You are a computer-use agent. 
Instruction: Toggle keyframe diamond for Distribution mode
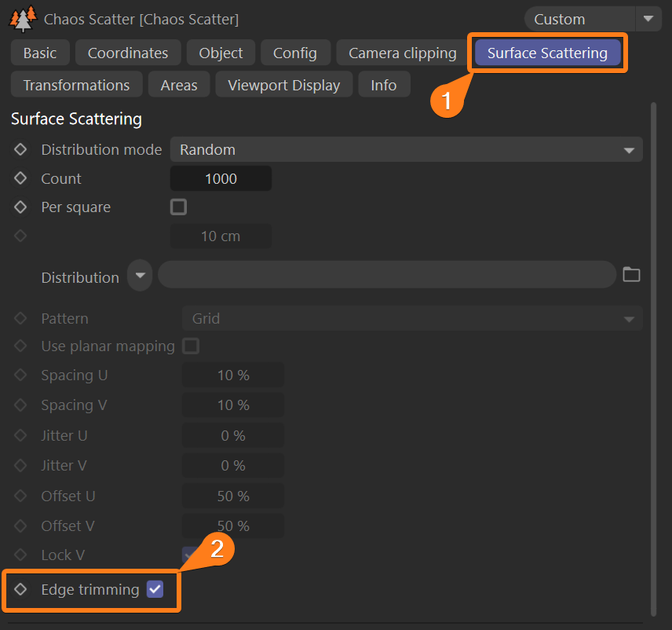20,149
